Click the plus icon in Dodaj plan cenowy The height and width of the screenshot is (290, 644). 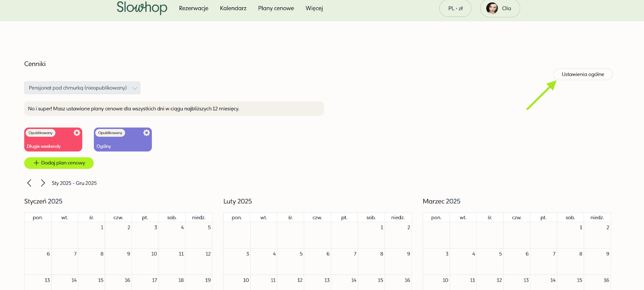(36, 163)
